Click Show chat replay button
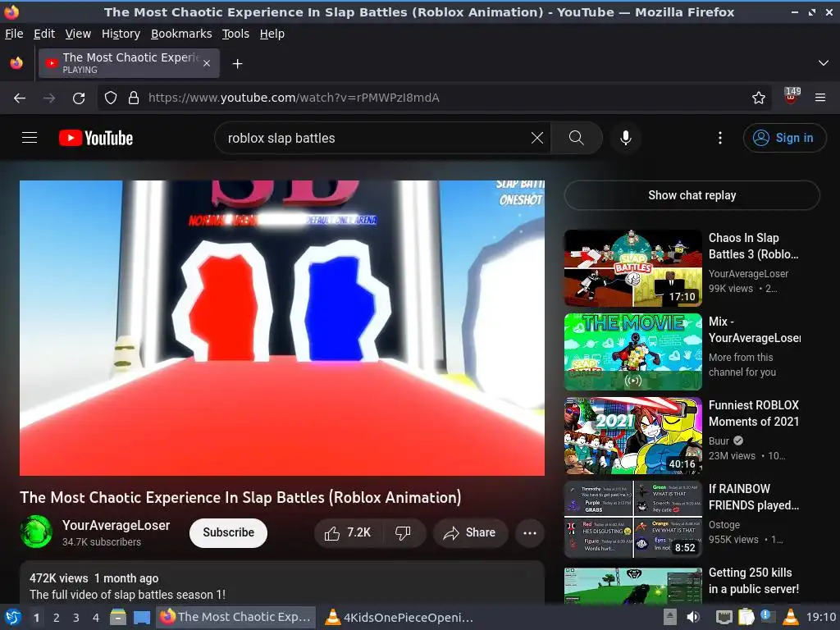 [692, 195]
